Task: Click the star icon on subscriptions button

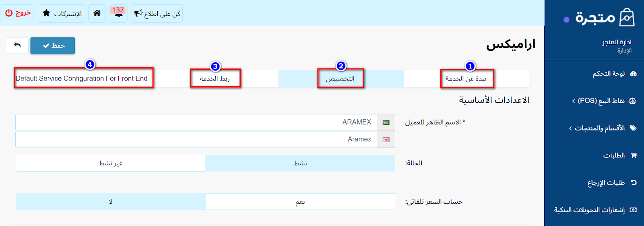Action: 46,13
